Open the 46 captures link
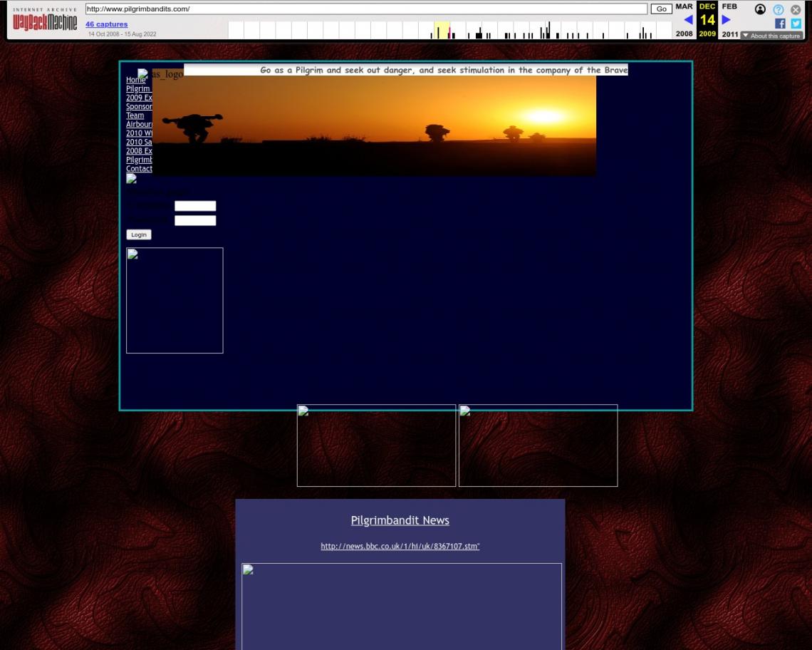 tap(106, 24)
